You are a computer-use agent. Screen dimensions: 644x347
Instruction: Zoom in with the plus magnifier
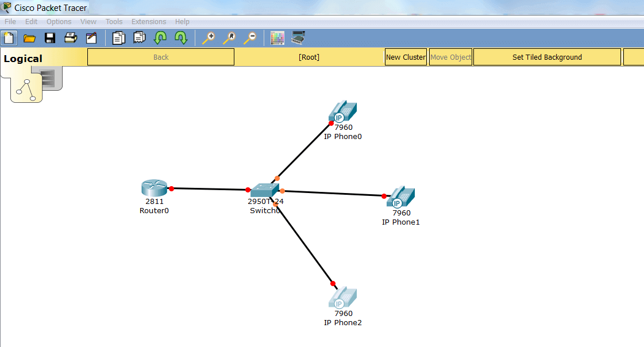click(209, 38)
